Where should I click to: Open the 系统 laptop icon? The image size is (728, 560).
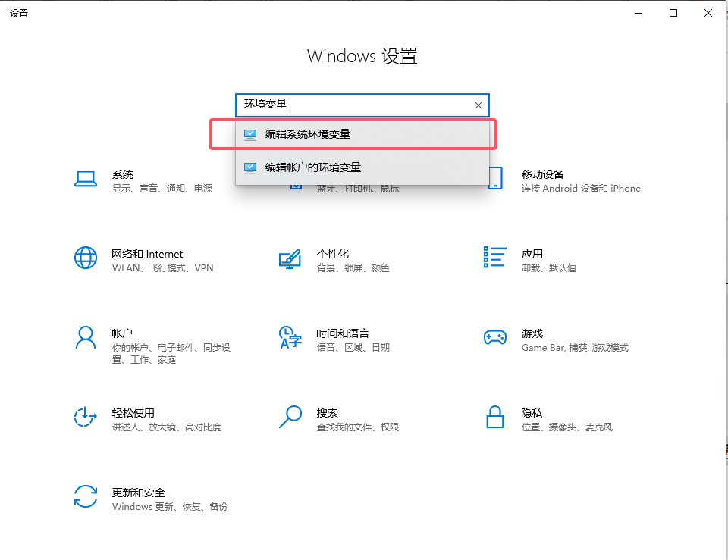[86, 179]
